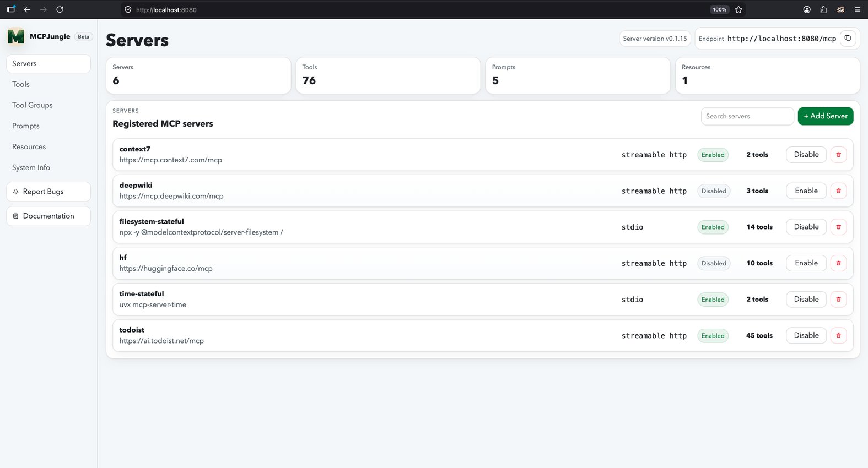
Task: Click the forward navigation arrow
Action: tap(44, 9)
